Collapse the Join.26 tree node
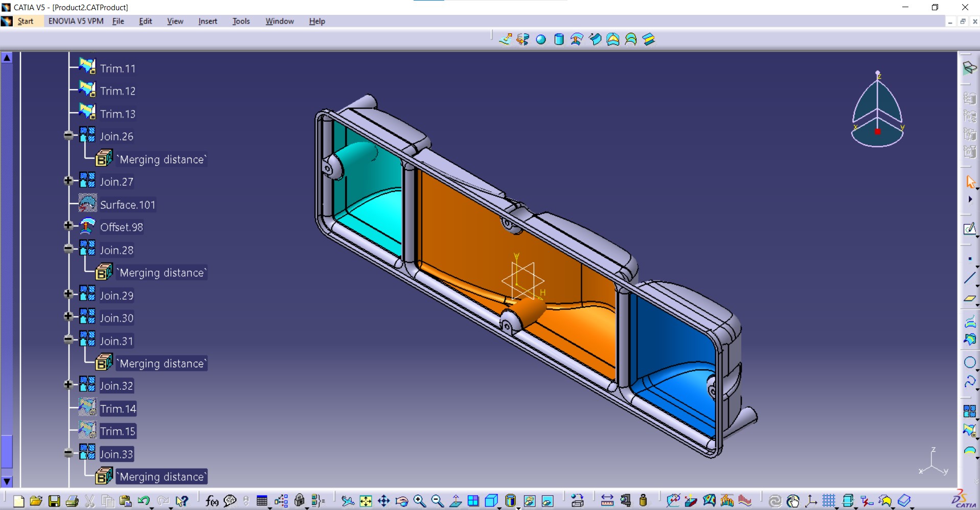 69,136
